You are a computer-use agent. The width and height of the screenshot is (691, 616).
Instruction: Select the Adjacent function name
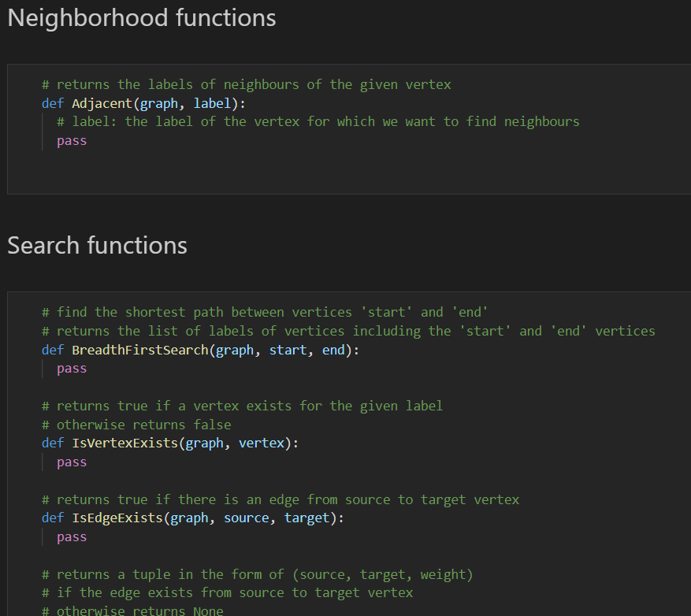(x=102, y=102)
